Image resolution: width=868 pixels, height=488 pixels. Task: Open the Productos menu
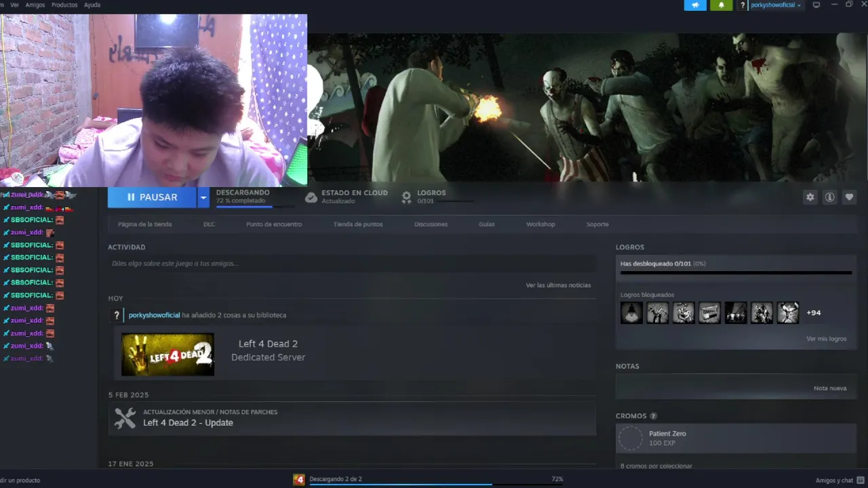[x=64, y=5]
